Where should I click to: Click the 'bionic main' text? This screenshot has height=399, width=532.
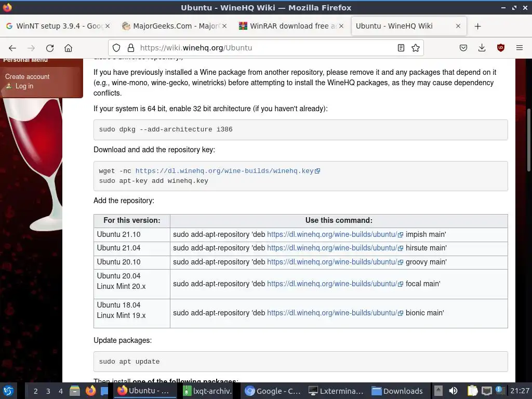[425, 313]
